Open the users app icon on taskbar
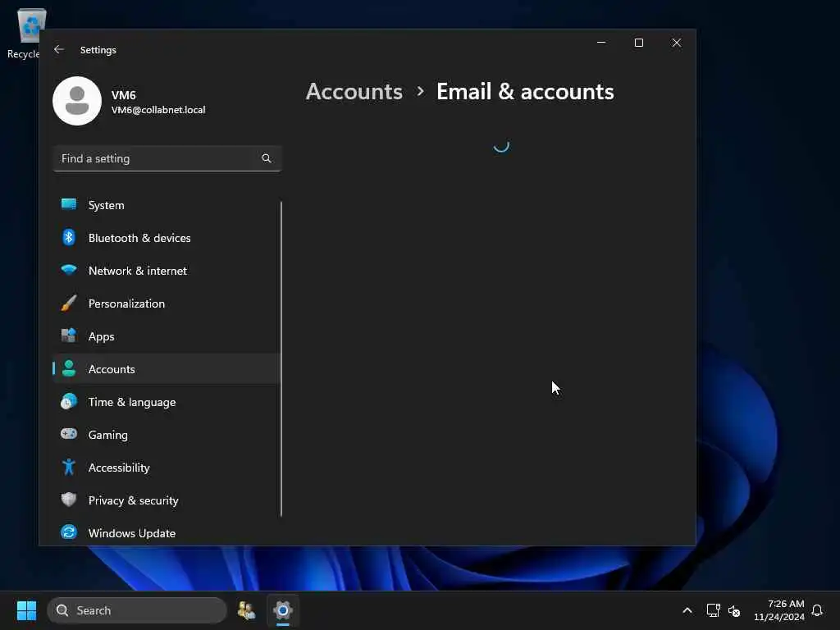840x630 pixels. coord(246,610)
